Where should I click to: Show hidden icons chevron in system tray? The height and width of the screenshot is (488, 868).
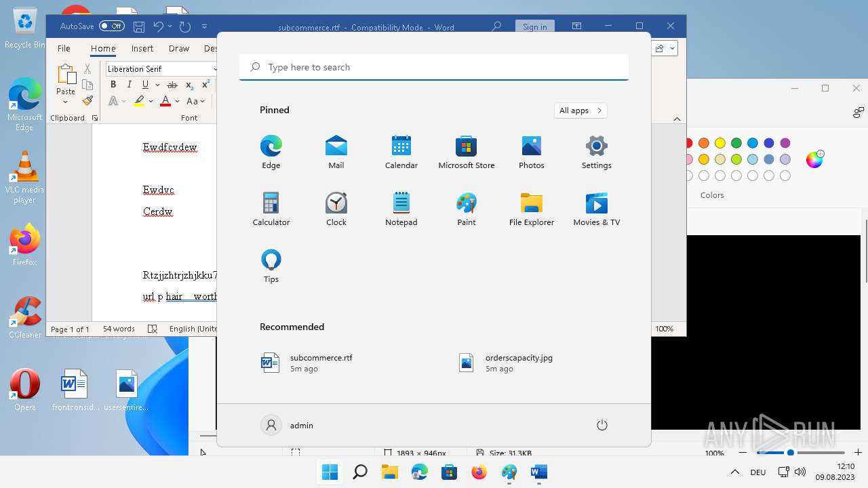point(734,472)
